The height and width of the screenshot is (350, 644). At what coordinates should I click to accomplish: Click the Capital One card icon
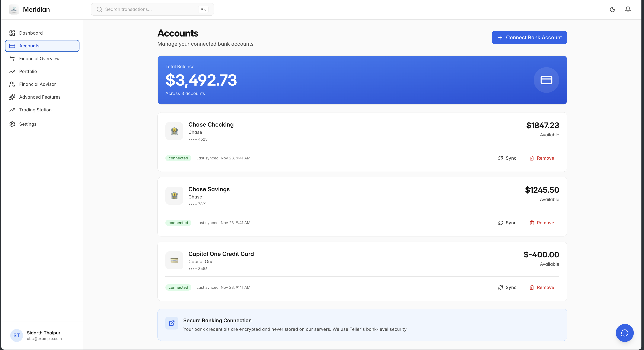coord(174,260)
